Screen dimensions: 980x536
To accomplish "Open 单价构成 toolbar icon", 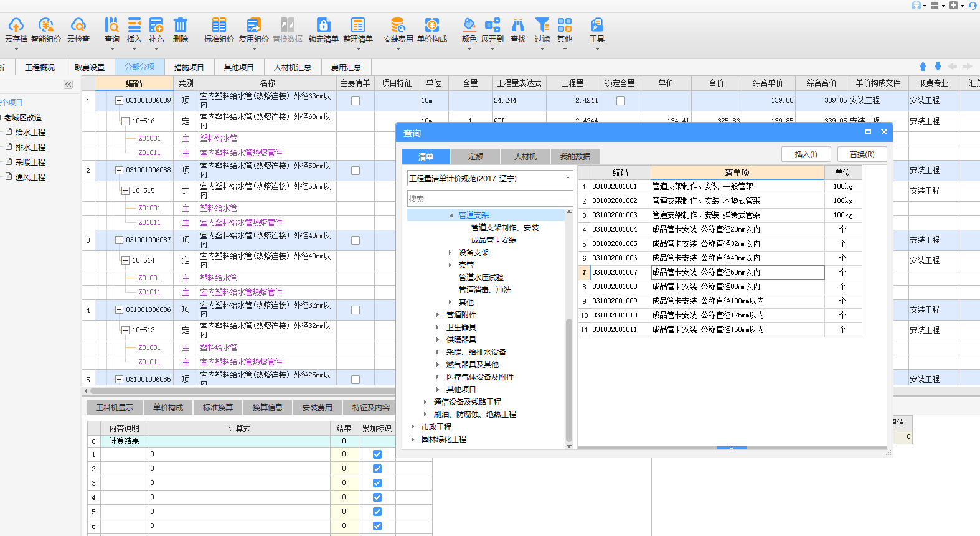I will pyautogui.click(x=432, y=26).
